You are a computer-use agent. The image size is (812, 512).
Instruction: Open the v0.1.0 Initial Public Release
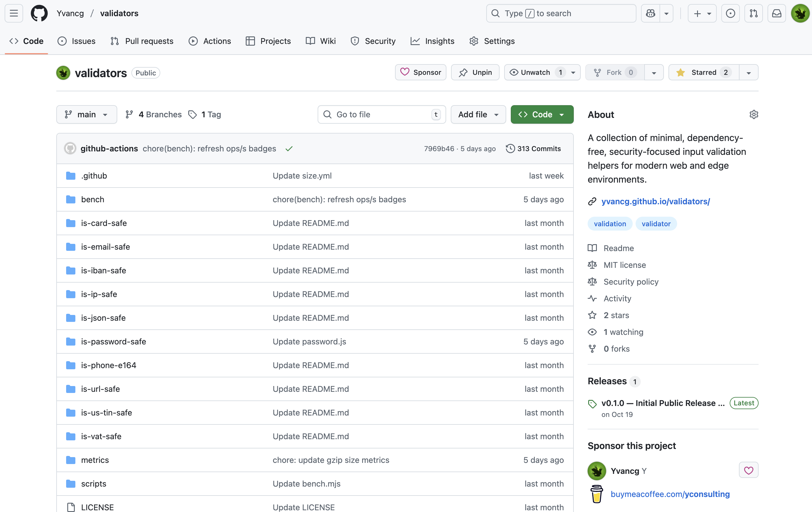pyautogui.click(x=661, y=403)
